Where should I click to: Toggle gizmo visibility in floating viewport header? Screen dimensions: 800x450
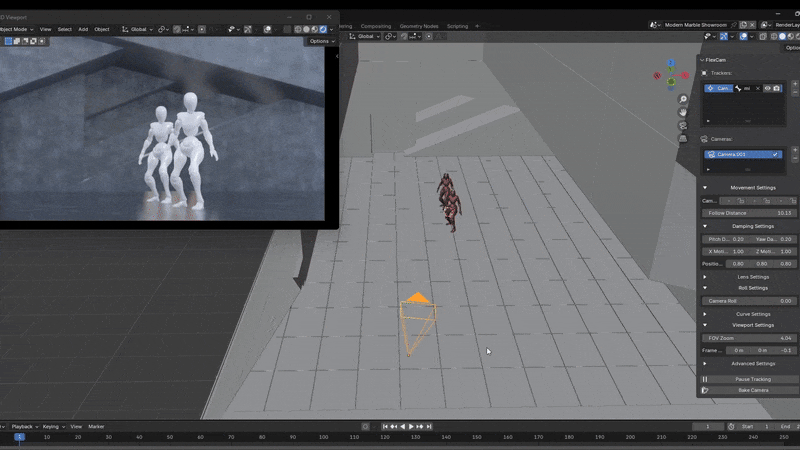pos(248,29)
